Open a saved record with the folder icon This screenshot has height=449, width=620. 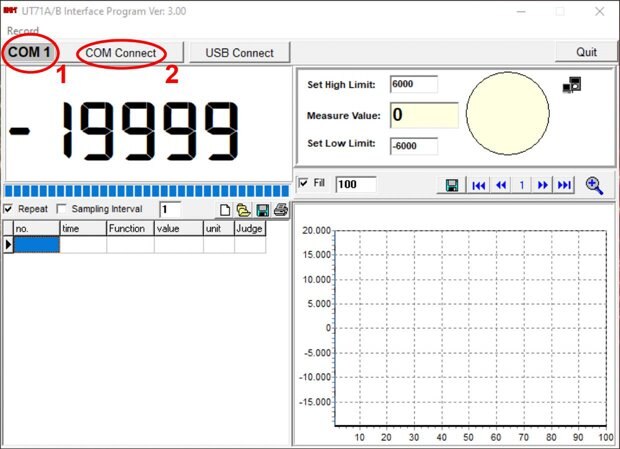point(243,210)
